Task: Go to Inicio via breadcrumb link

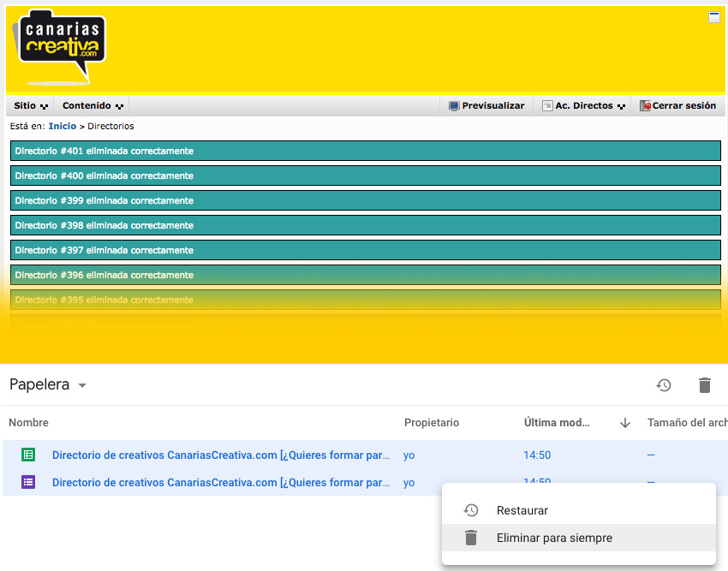Action: (62, 127)
